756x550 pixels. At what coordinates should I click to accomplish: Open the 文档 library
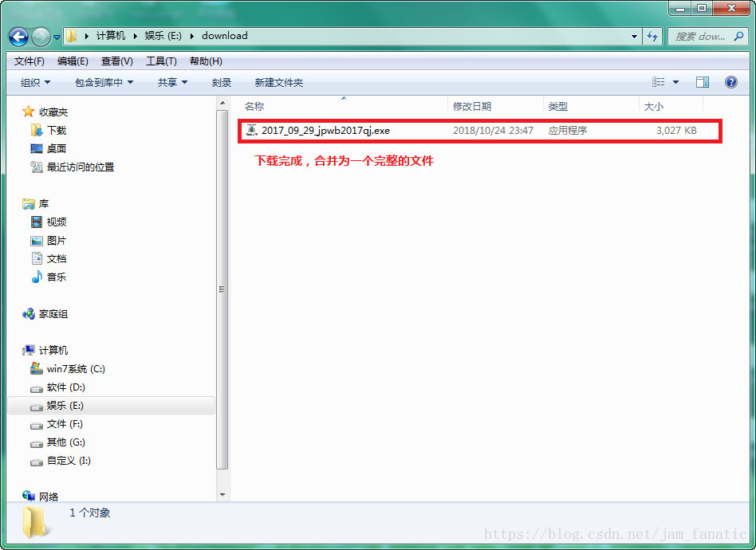57,259
